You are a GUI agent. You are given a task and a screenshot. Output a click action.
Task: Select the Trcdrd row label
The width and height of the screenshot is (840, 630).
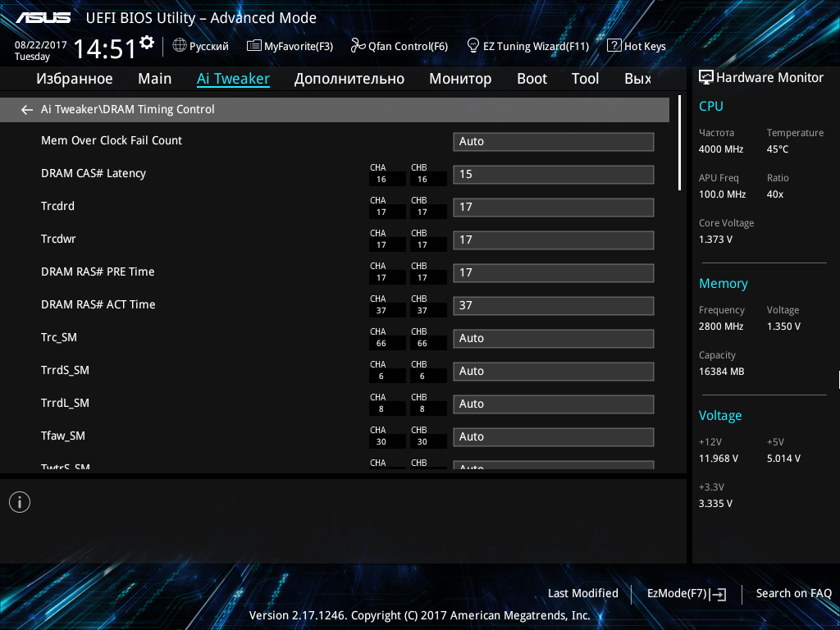58,206
